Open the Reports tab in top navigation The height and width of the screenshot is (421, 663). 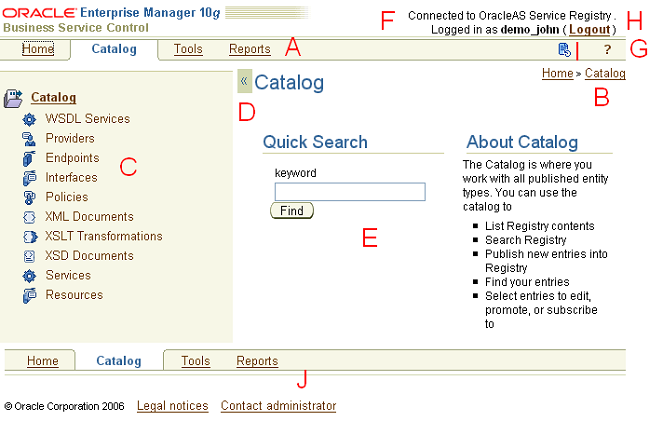249,49
